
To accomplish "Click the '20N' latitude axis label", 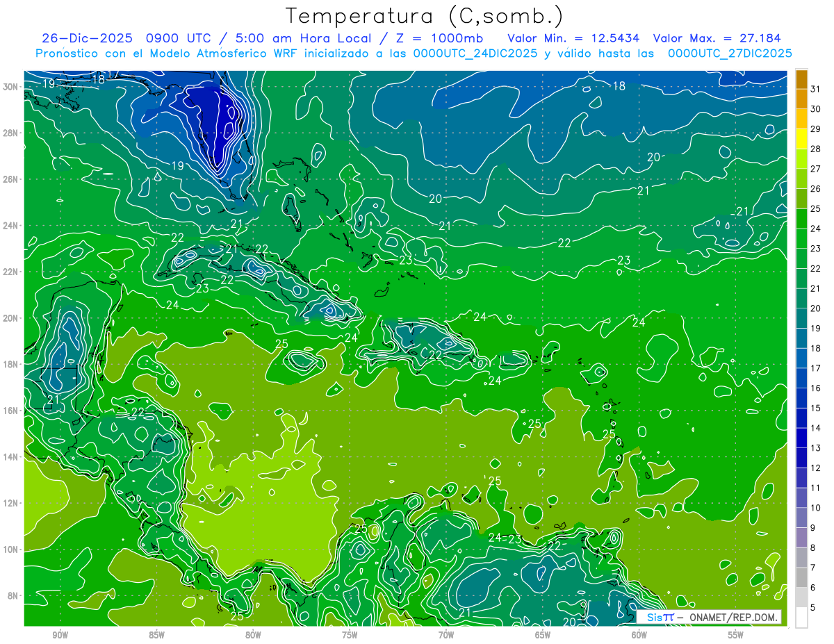I will (x=10, y=318).
